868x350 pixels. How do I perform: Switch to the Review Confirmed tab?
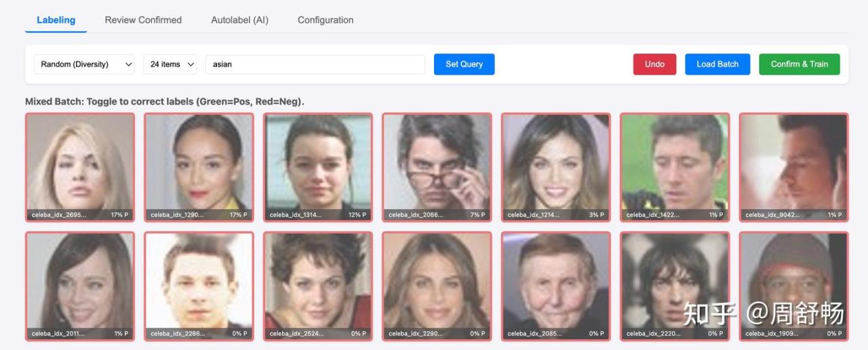click(143, 20)
